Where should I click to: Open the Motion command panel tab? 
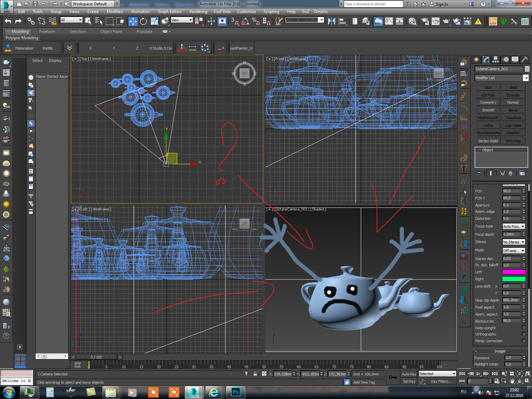click(505, 59)
